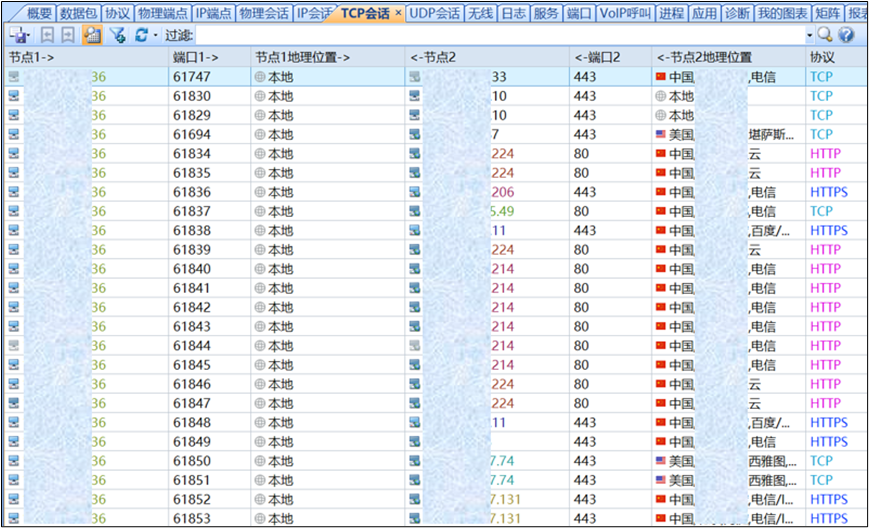Click the US flag icon in port 61851 row
This screenshot has width=869, height=528.
(x=661, y=480)
